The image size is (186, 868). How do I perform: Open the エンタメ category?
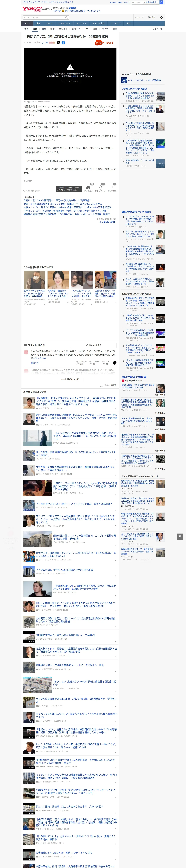(x=63, y=29)
